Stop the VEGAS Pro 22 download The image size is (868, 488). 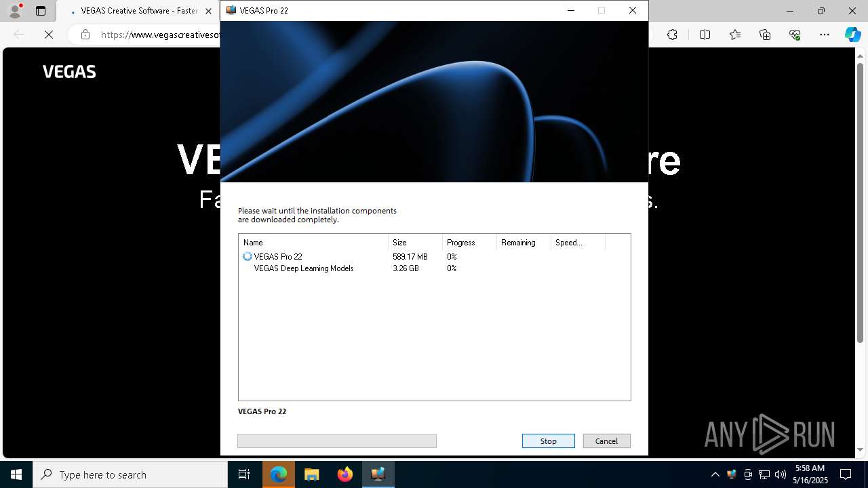(x=548, y=441)
